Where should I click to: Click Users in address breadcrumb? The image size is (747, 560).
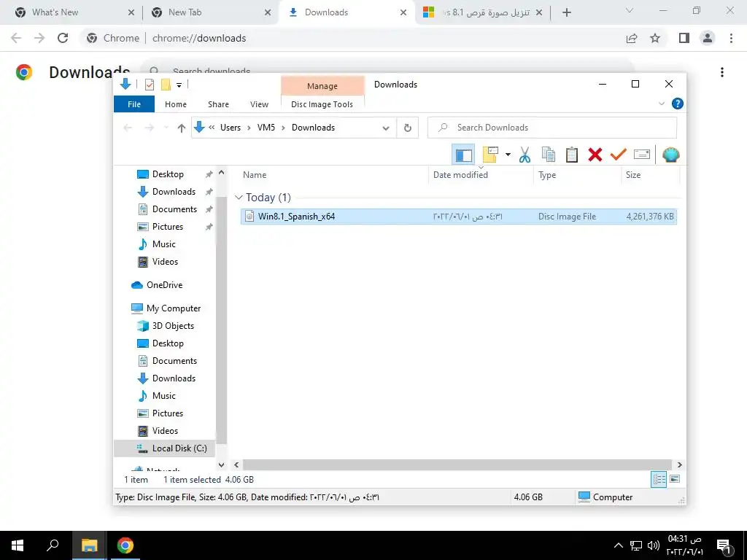(231, 128)
